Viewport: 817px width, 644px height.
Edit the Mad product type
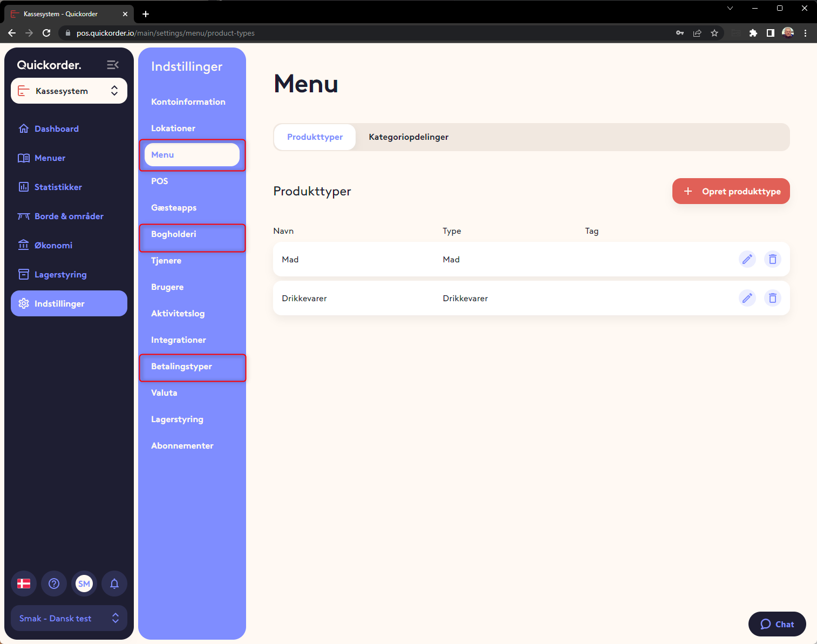pyautogui.click(x=747, y=259)
